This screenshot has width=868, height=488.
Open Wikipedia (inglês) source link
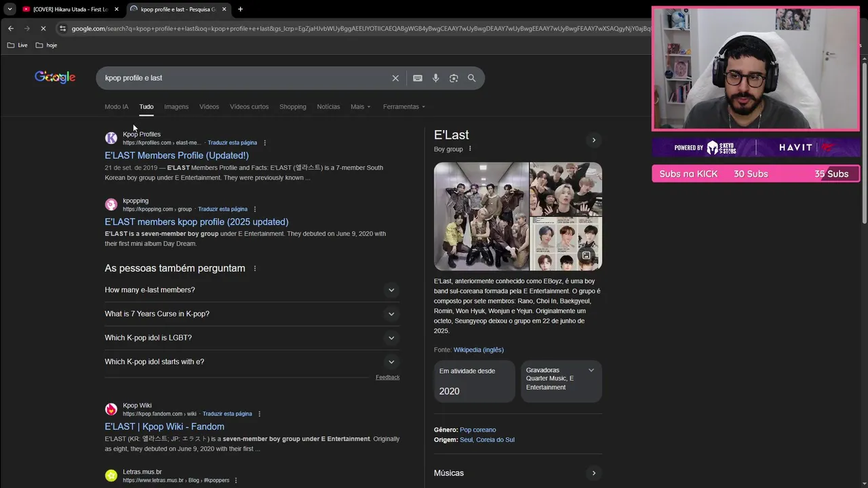479,350
